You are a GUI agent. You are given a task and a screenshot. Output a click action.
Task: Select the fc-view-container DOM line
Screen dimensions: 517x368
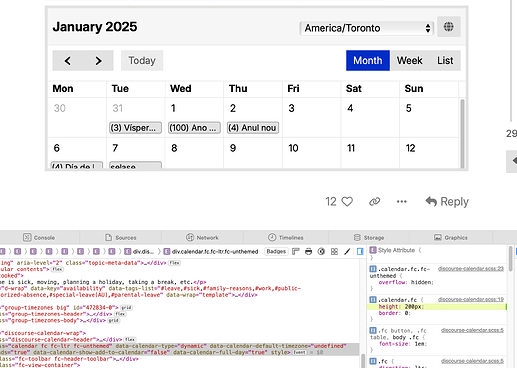click(x=40, y=365)
